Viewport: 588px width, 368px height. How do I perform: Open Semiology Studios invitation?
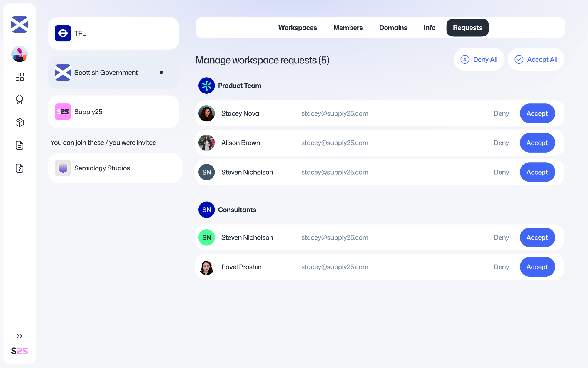[115, 168]
